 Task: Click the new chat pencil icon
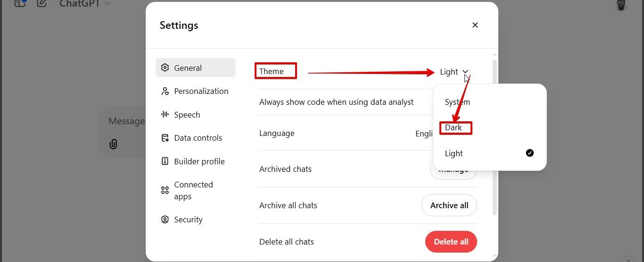pyautogui.click(x=42, y=4)
